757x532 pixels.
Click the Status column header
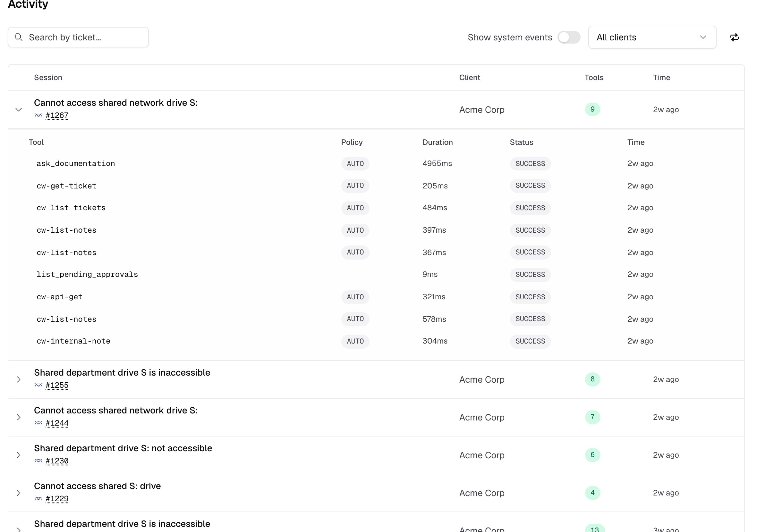tap(521, 142)
